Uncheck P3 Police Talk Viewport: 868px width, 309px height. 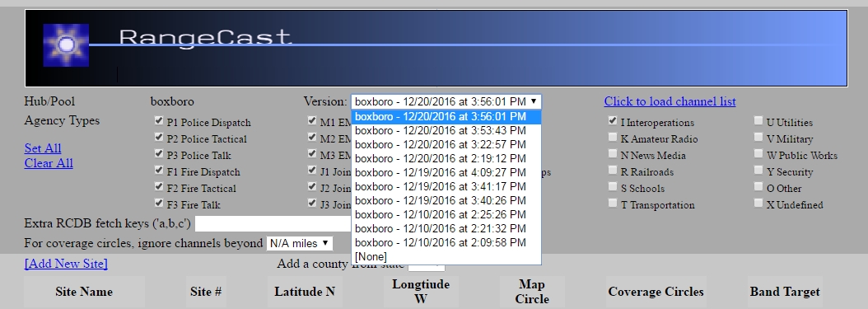pyautogui.click(x=159, y=153)
